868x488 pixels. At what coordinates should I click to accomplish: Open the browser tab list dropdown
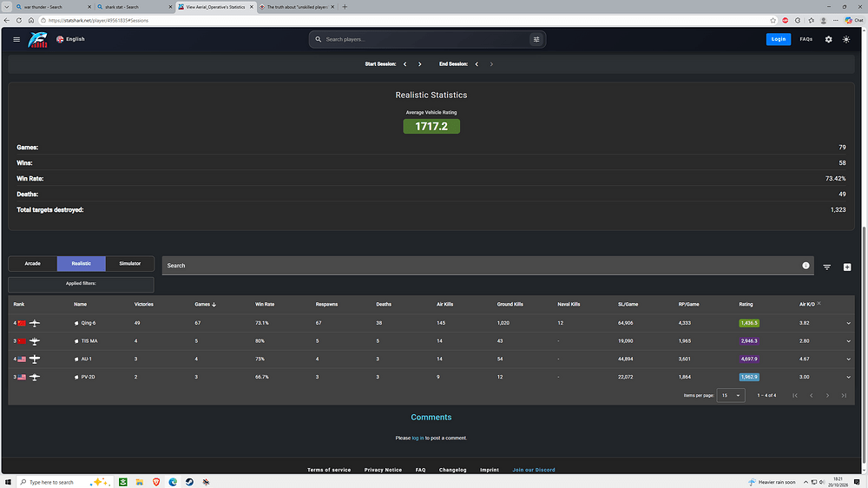(7, 7)
